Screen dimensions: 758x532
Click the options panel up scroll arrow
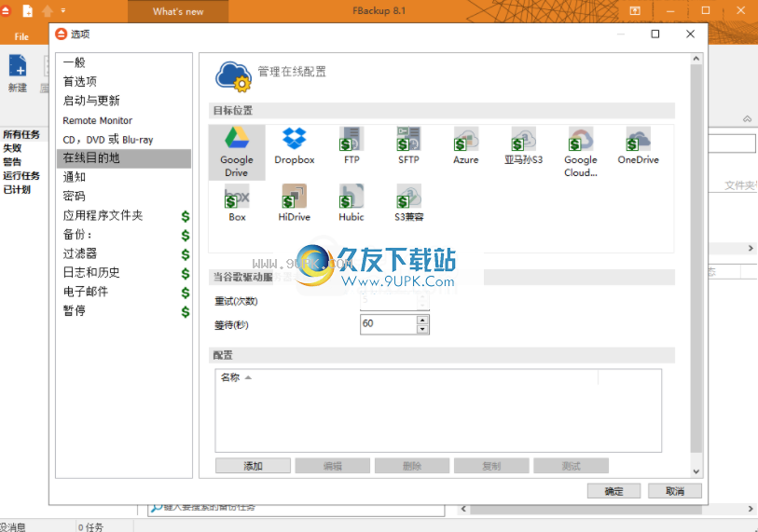point(696,59)
